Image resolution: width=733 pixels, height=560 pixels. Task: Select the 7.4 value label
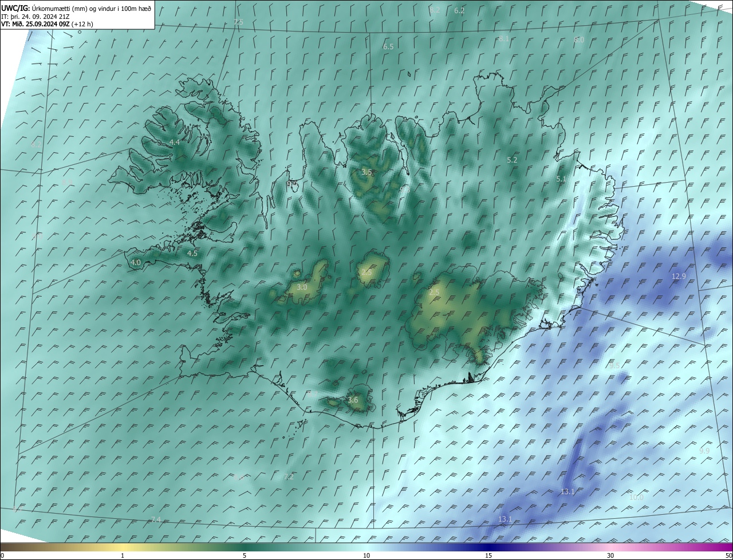point(156,519)
